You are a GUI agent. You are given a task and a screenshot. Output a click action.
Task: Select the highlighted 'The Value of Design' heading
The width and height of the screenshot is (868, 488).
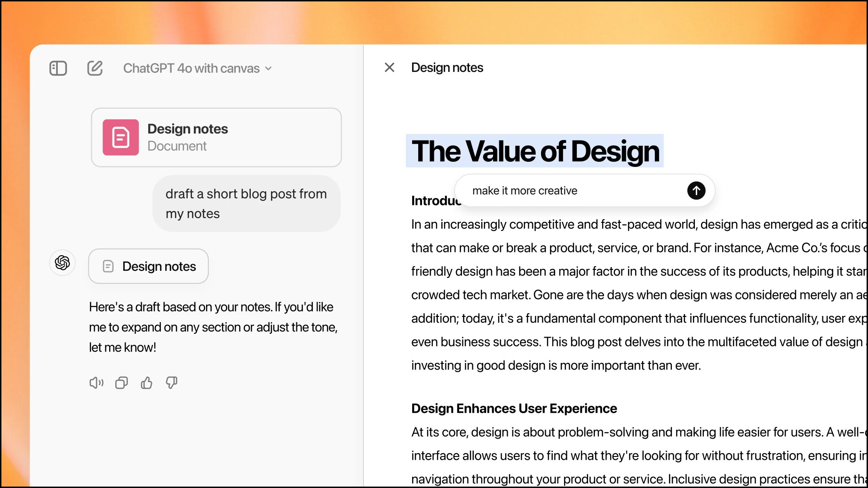[x=535, y=151]
